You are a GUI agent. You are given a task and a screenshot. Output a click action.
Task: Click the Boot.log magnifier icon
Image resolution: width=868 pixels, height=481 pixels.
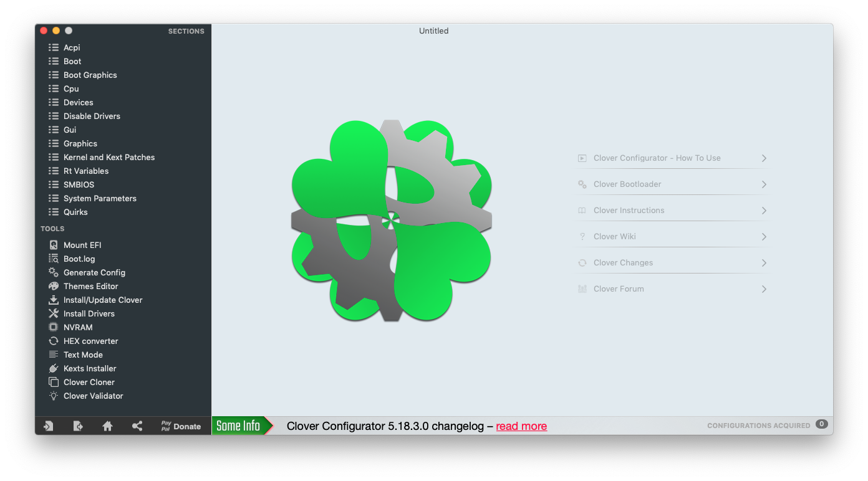(x=54, y=259)
